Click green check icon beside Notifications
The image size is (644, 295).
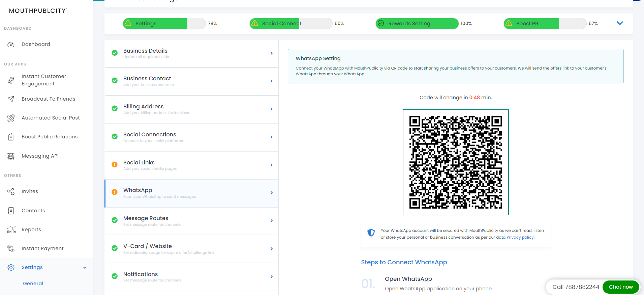point(115,276)
